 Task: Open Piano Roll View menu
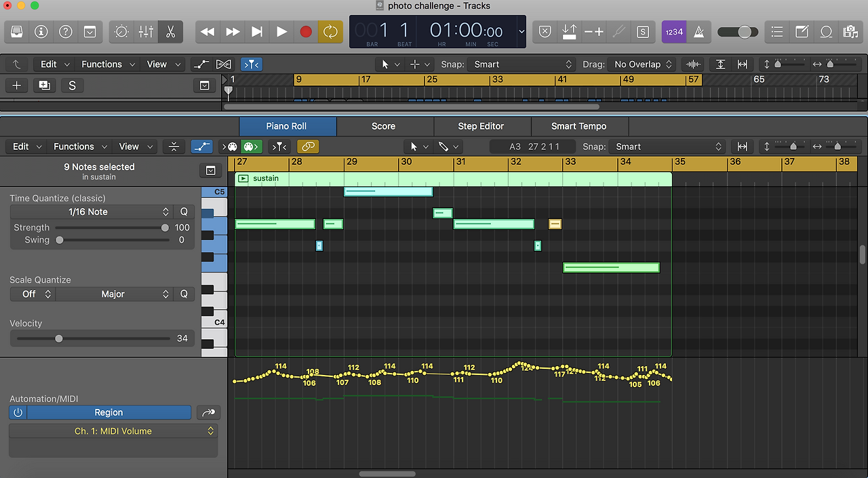tap(135, 146)
